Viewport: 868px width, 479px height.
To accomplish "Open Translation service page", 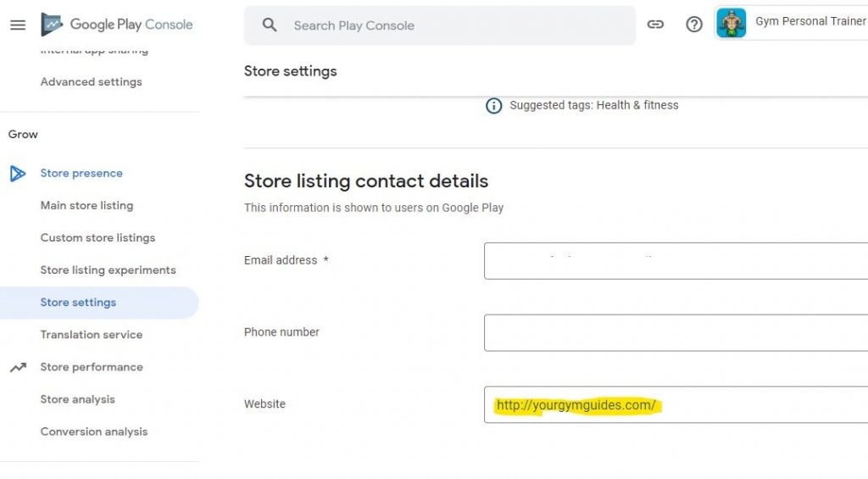I will click(x=92, y=335).
